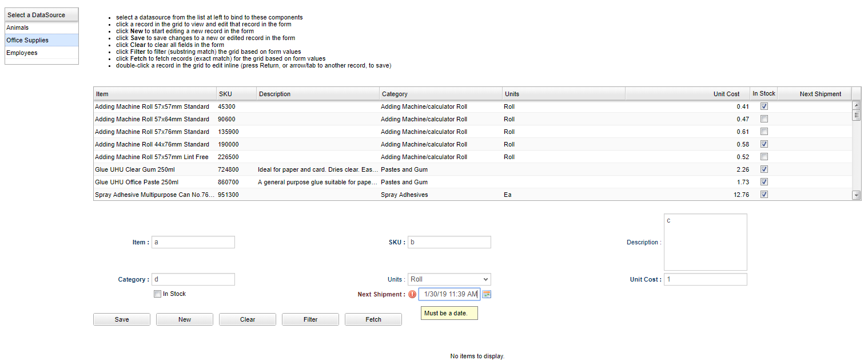Viewport: 868px width, 364px height.
Task: Select Animals datasource
Action: [x=42, y=27]
